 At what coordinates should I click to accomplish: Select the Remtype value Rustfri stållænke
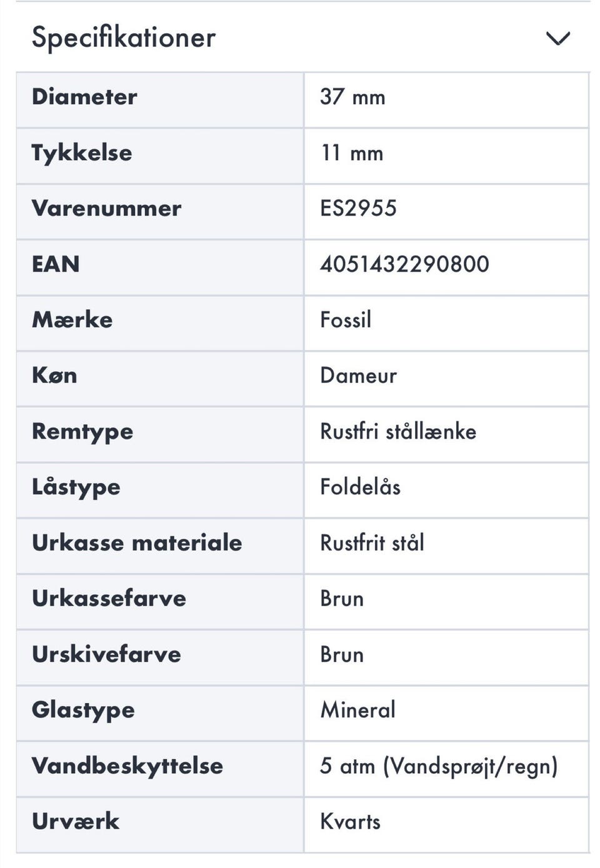click(x=398, y=431)
